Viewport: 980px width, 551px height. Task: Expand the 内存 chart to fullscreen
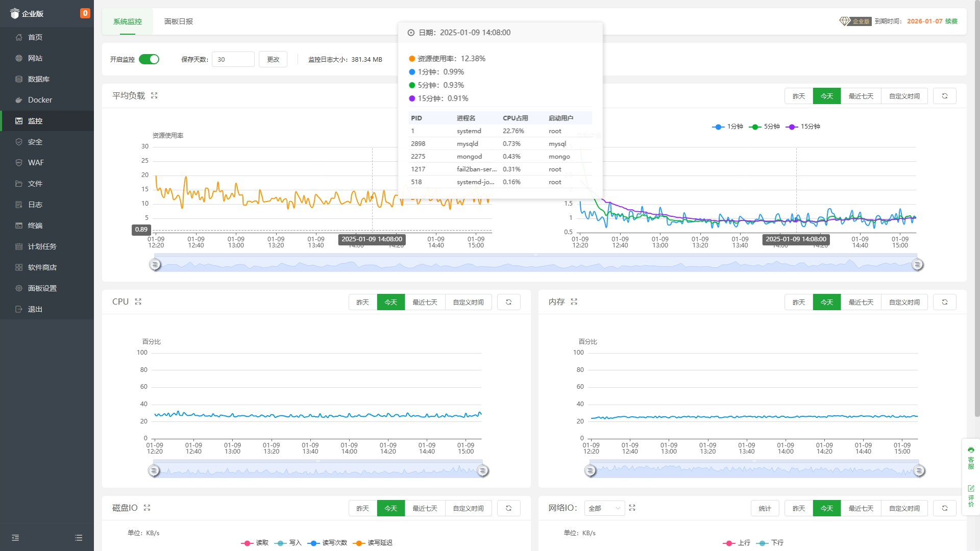click(x=574, y=302)
